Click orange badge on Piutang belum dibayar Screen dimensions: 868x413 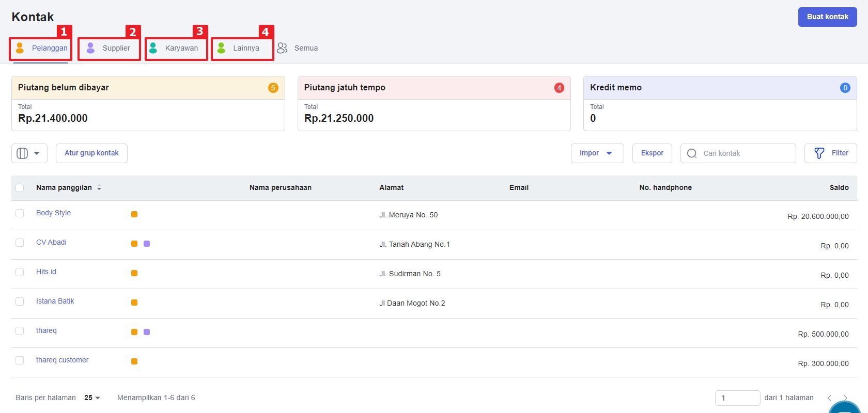273,88
